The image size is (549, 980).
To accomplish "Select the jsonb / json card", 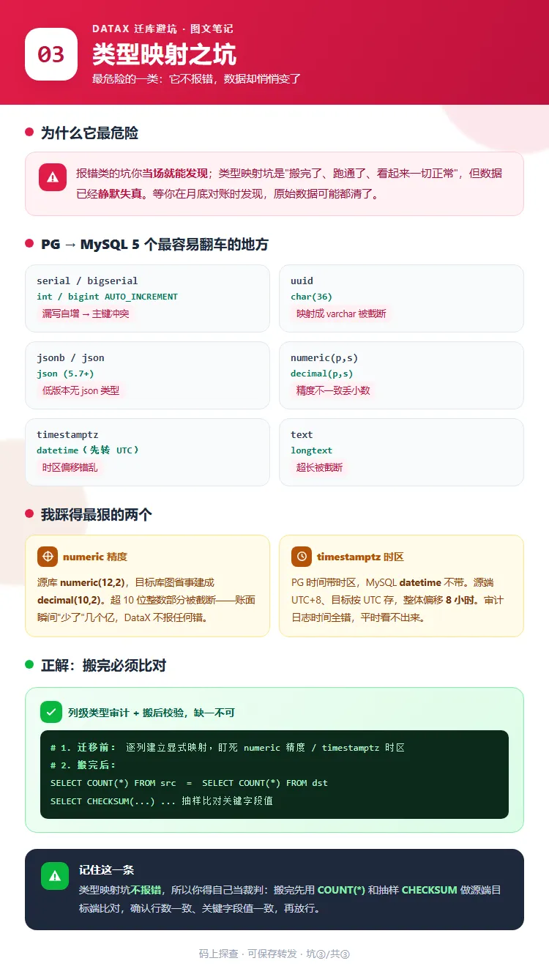I will [147, 375].
